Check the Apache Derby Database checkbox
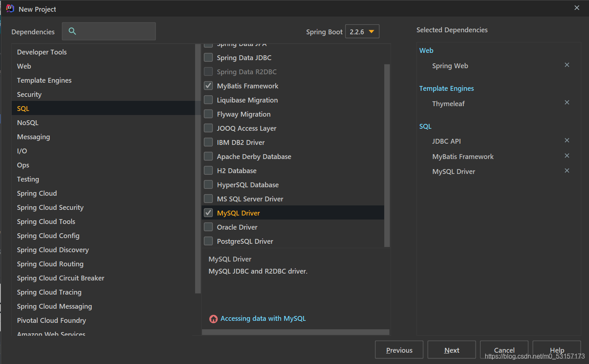The width and height of the screenshot is (589, 364). coord(208,156)
